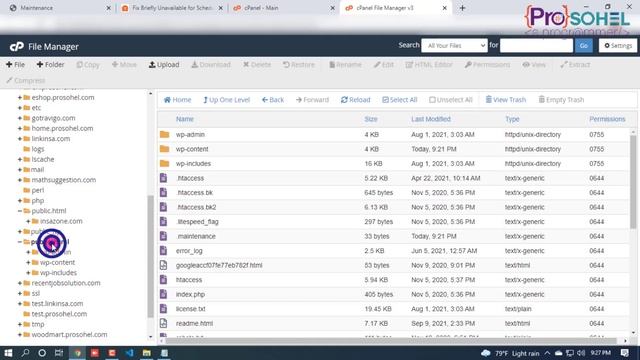Expand the eshop.prosohel.com tree folder
The height and width of the screenshot is (360, 640).
[x=20, y=98]
